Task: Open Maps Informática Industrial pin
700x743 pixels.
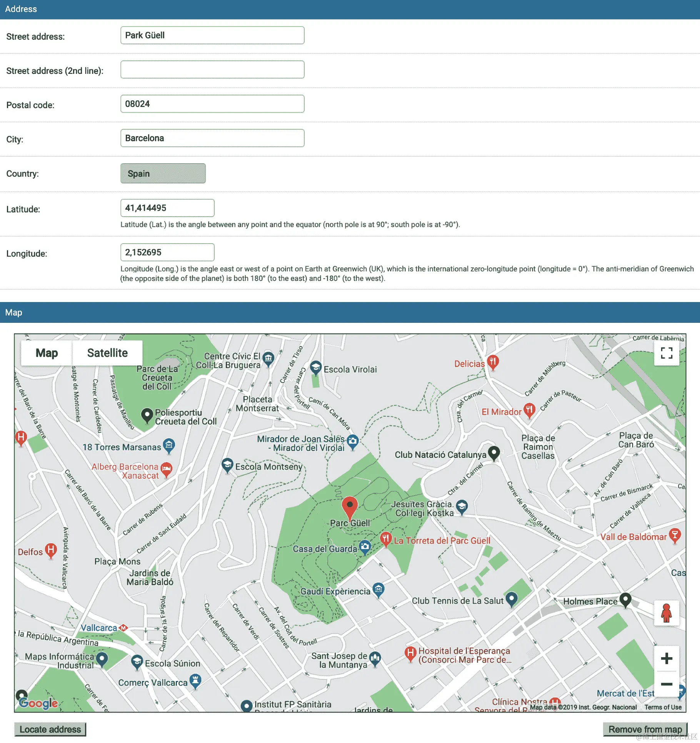Action: pos(102,659)
